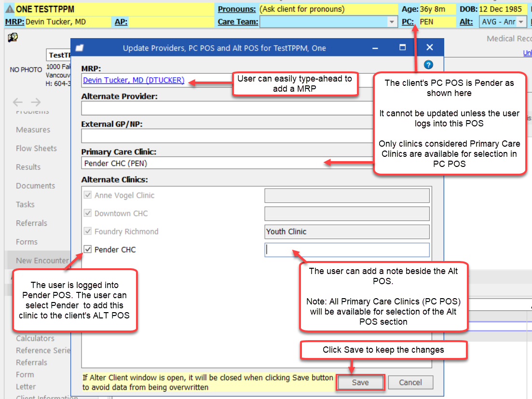Screen dimensions: 532x399
Task: Open Measures in the side menu
Action: point(33,130)
